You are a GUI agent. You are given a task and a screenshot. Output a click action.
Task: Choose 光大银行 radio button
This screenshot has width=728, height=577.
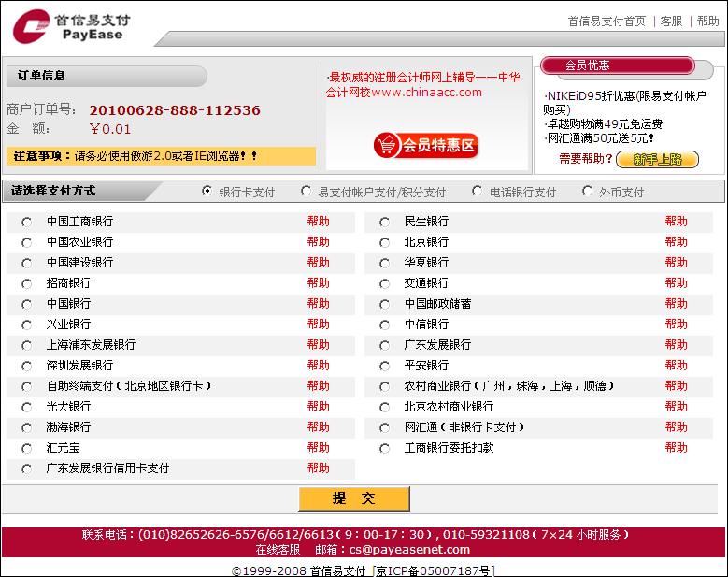27,408
